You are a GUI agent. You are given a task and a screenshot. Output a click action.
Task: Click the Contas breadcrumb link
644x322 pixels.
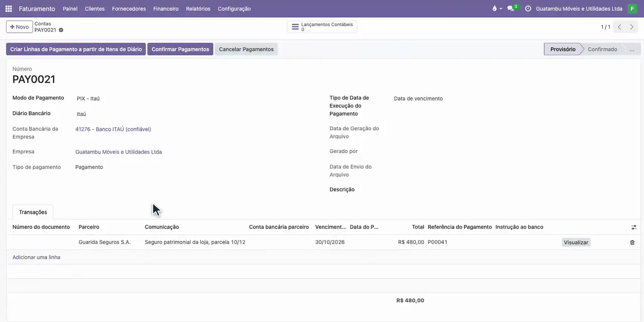43,24
